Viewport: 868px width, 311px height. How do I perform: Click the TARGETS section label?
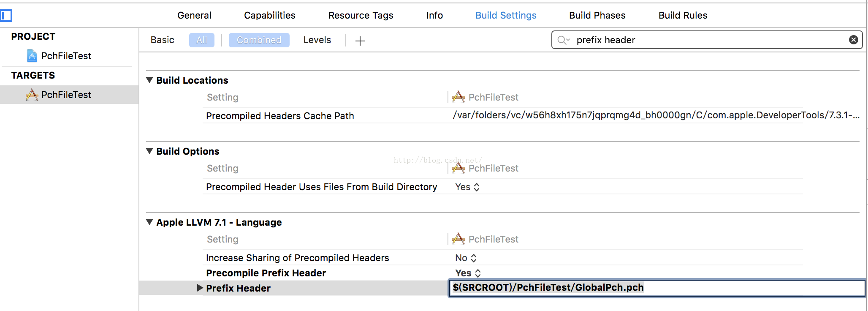pyautogui.click(x=33, y=75)
